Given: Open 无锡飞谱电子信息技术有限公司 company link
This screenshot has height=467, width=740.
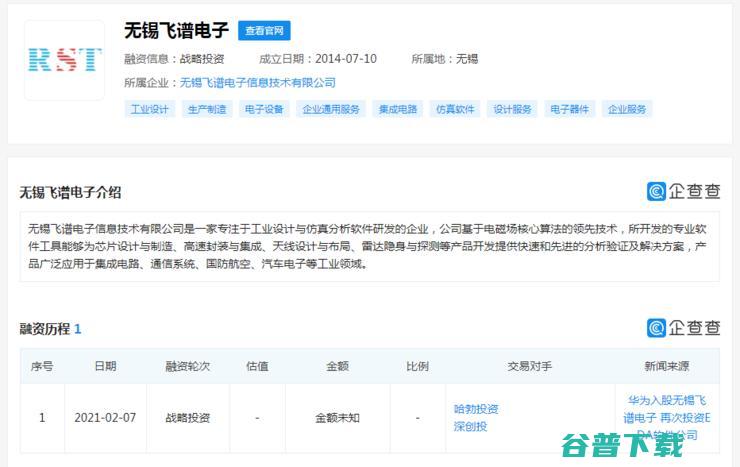Looking at the screenshot, I should click(258, 83).
